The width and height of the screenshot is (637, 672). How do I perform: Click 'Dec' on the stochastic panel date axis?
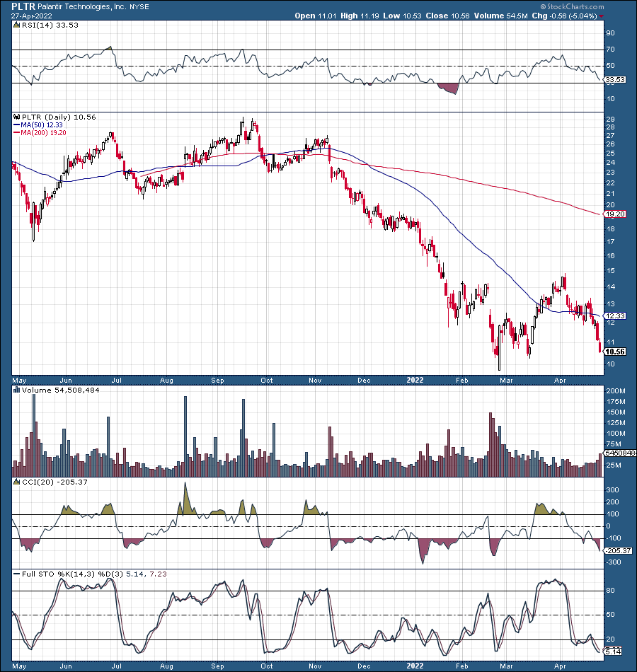364,666
